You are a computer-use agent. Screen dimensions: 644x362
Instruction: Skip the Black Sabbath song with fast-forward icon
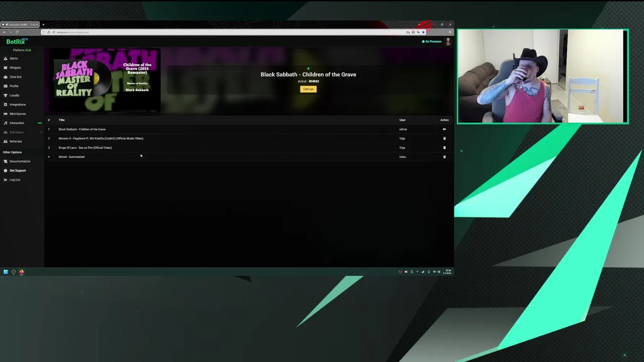[x=444, y=129]
